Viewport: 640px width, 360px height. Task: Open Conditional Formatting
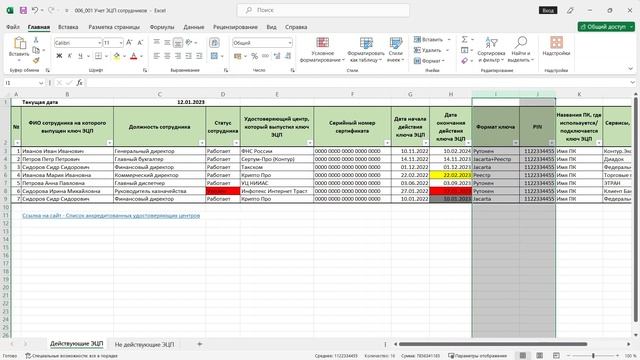(x=322, y=49)
